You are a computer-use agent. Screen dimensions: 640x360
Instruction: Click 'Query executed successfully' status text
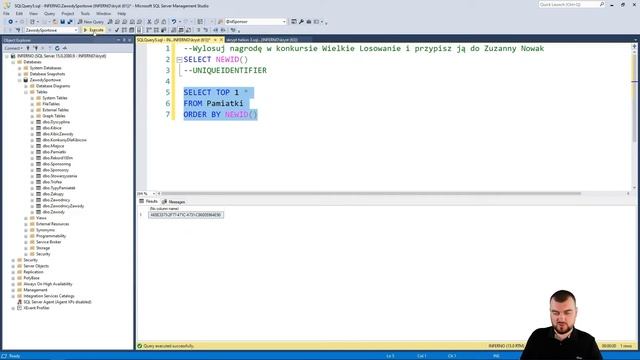tap(168, 346)
